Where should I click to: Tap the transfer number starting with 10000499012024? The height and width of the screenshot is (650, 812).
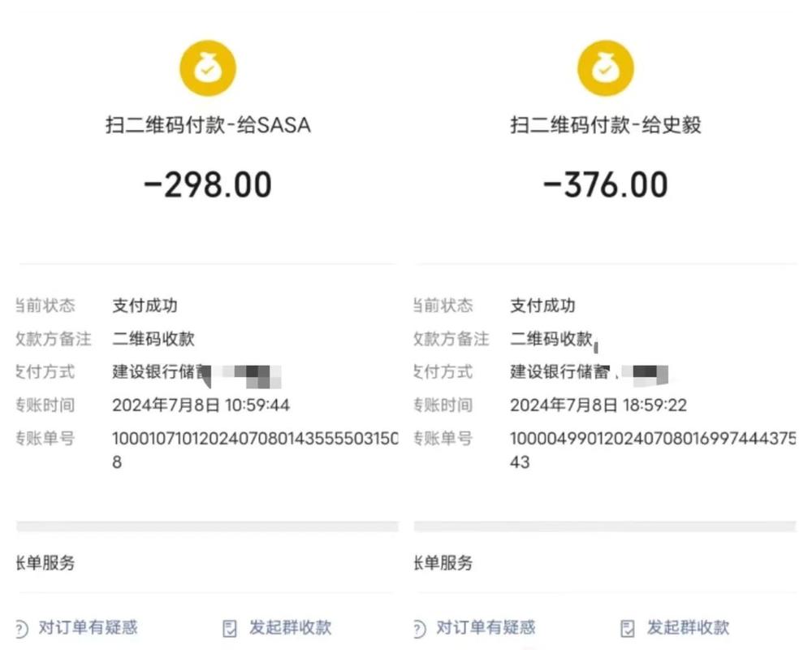pos(653,439)
